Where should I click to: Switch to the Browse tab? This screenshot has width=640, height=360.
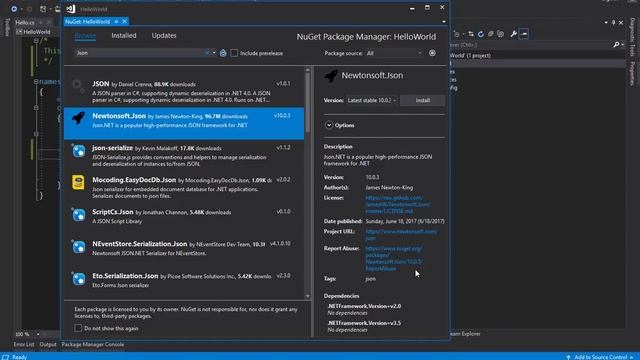[x=85, y=36]
